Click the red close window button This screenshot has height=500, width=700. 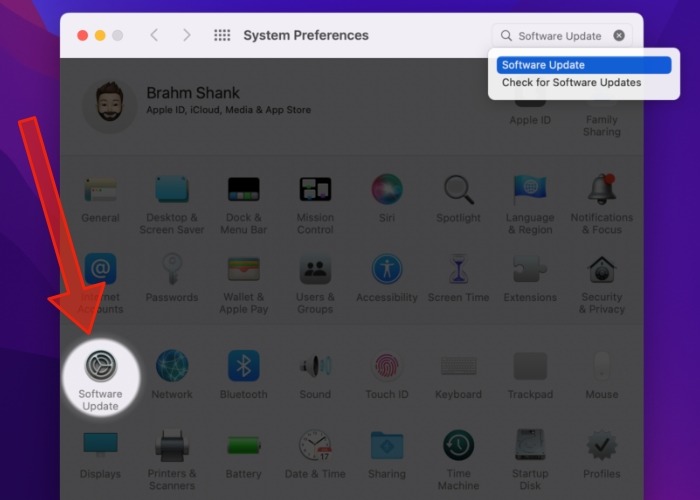[83, 35]
